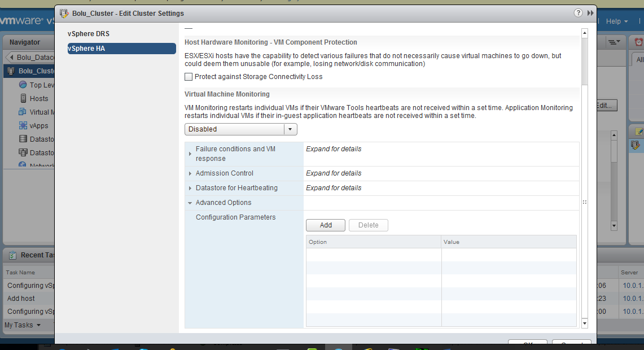Click Add configuration parameter button

tap(326, 225)
